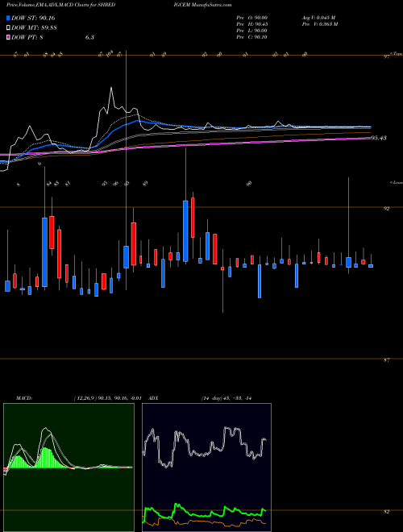Click the 82 price axis label
The height and width of the screenshot is (532, 403).
(386, 512)
